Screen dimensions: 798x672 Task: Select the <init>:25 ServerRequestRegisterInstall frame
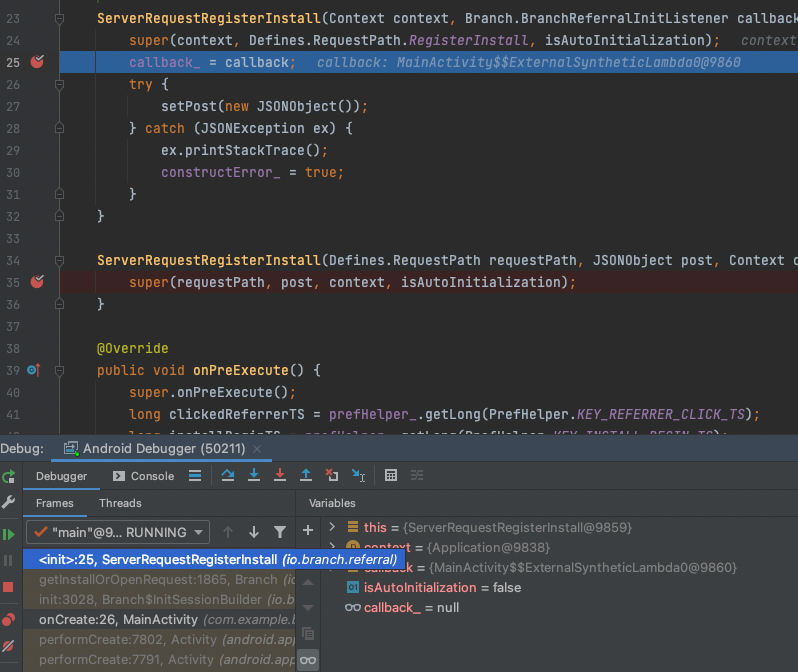(214, 559)
